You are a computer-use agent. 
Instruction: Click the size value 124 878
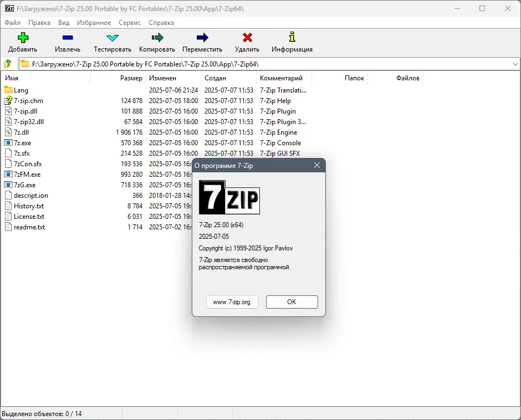pyautogui.click(x=131, y=101)
